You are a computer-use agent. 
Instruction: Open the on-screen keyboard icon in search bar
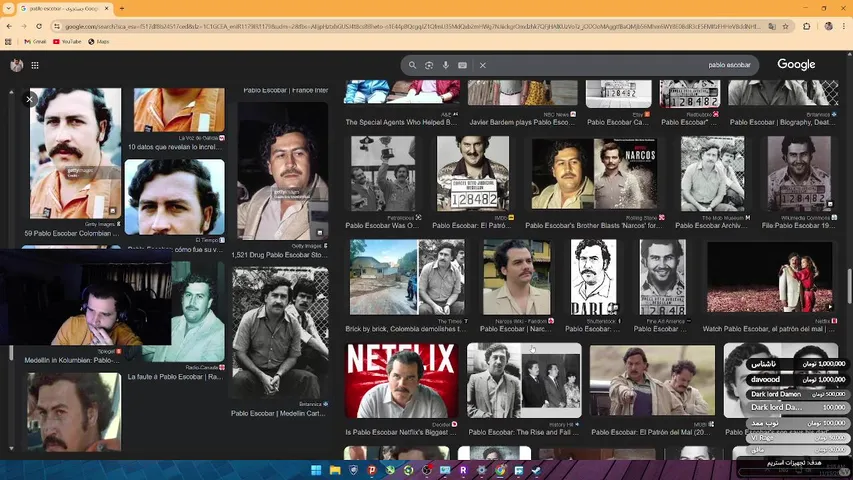pos(462,65)
